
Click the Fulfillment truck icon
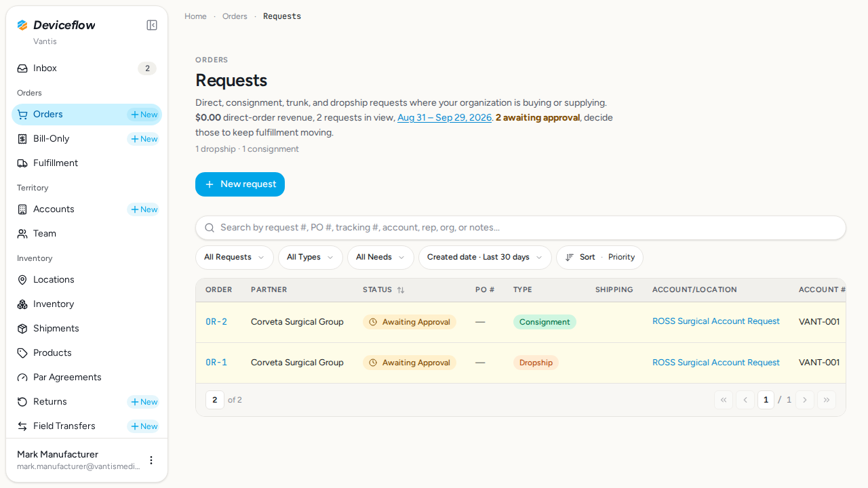[x=22, y=163]
